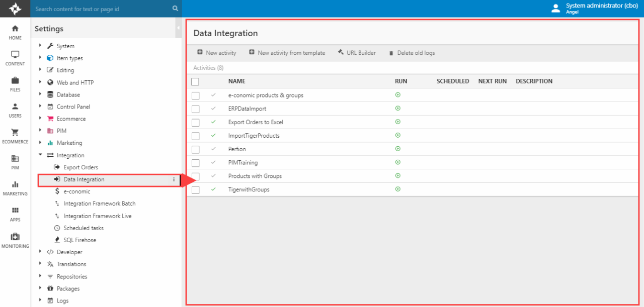Screen dimensions: 644x307
Task: Run the ERPDataImport activity
Action: coord(398,108)
